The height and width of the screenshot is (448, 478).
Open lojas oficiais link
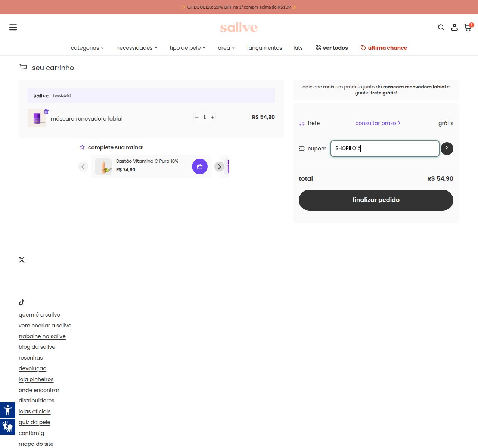[35, 411]
